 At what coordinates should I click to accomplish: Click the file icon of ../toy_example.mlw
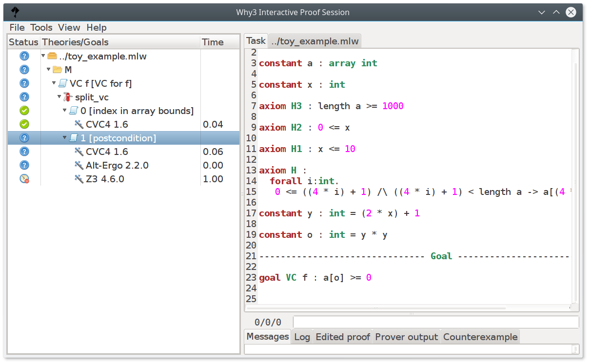coord(52,56)
